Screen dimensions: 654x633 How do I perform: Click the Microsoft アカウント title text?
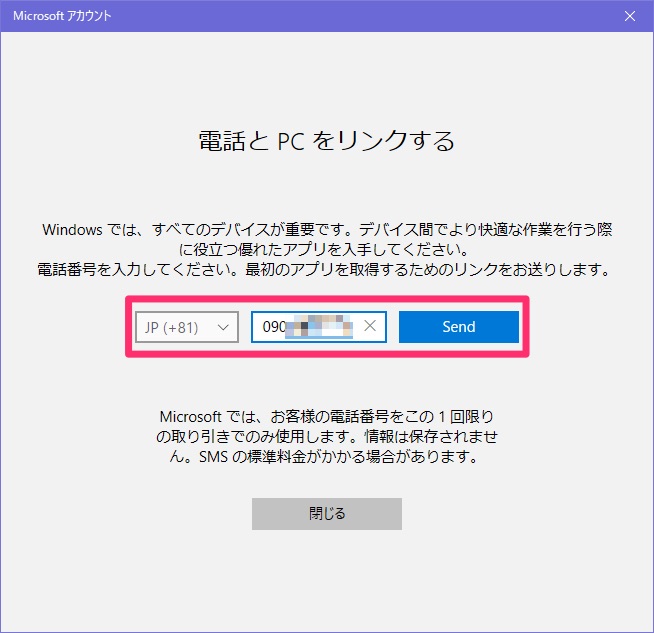click(62, 16)
